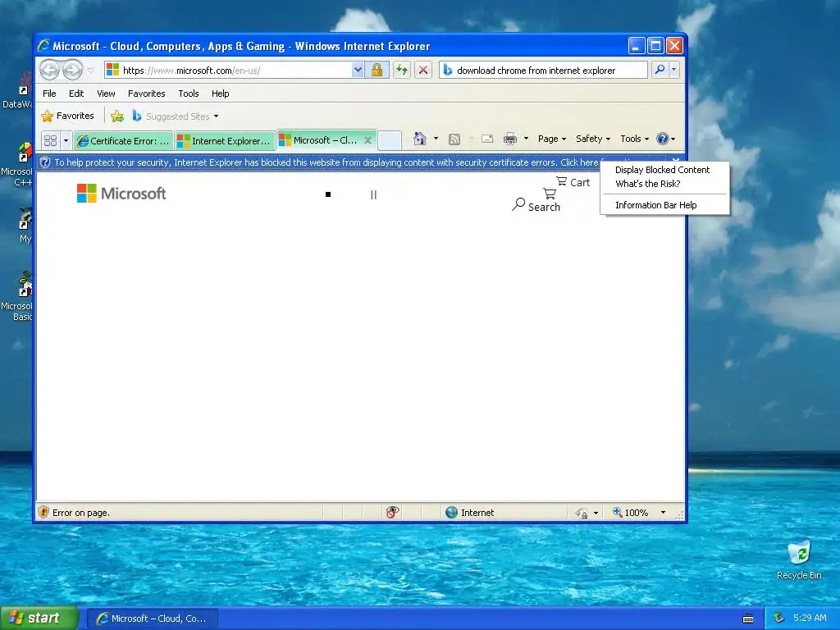Open the tab list dropdown arrow

click(x=66, y=141)
